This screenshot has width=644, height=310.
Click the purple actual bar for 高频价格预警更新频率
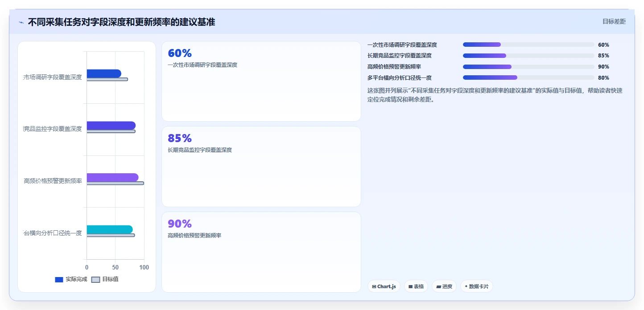click(x=112, y=177)
